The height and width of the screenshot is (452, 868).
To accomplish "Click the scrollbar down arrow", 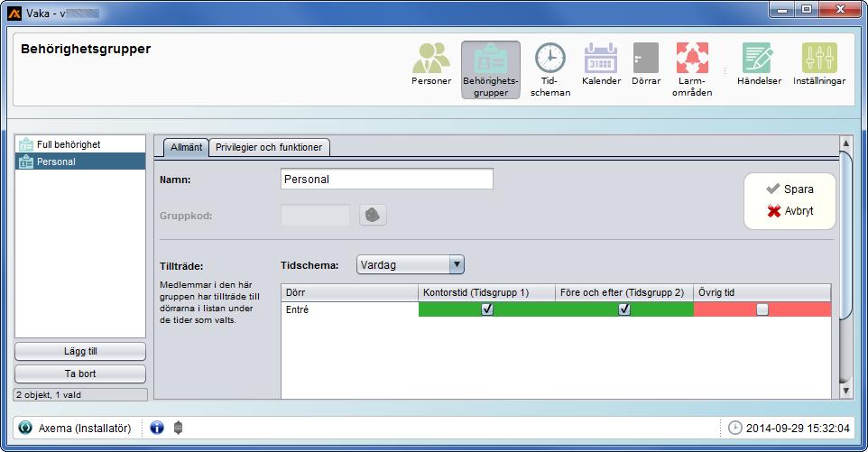I will [845, 391].
